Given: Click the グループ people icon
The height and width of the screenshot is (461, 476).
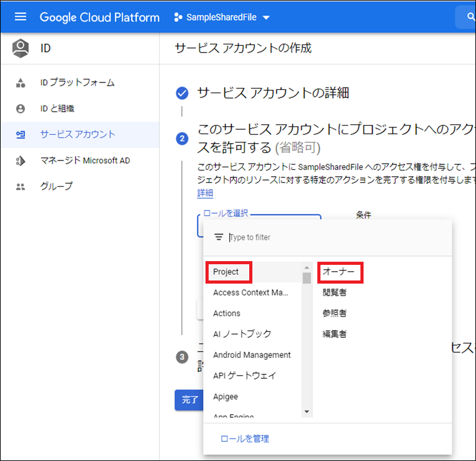Looking at the screenshot, I should coord(21,187).
